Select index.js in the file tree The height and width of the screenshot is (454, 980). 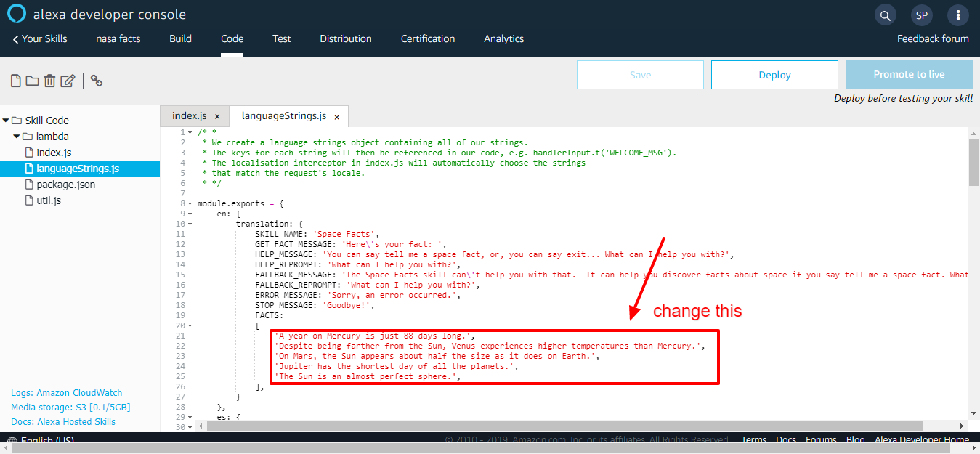[54, 153]
